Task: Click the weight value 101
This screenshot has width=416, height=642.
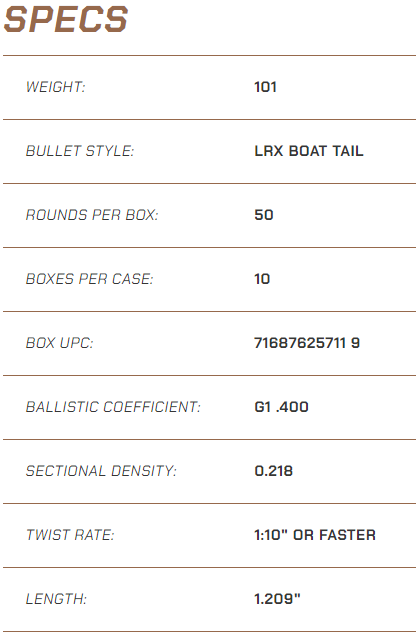Action: 265,87
